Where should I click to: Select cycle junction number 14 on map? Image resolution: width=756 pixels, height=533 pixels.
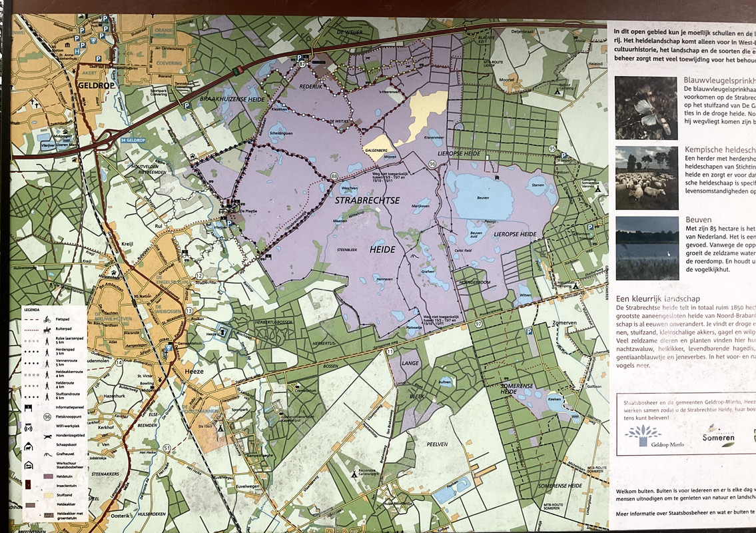pos(119,362)
